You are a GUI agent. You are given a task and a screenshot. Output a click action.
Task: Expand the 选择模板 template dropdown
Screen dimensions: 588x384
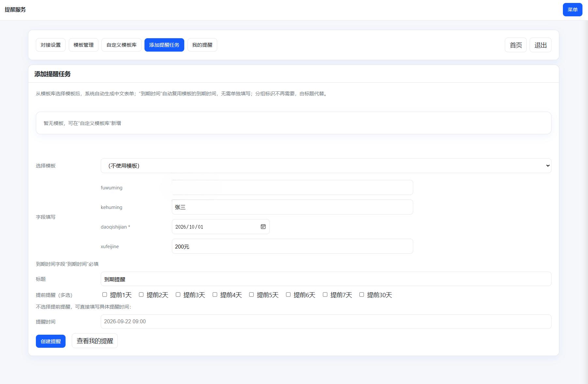(x=325, y=166)
